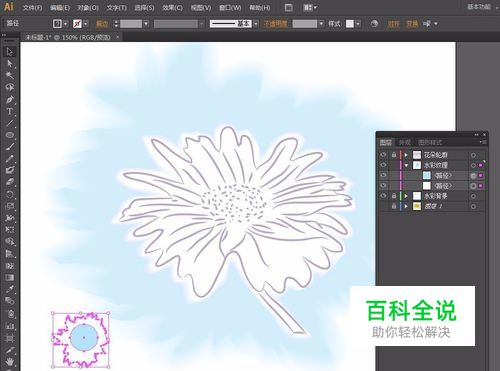500x371 pixels.
Task: Click the target circle of 花朵轮廓 layer
Action: (473, 155)
